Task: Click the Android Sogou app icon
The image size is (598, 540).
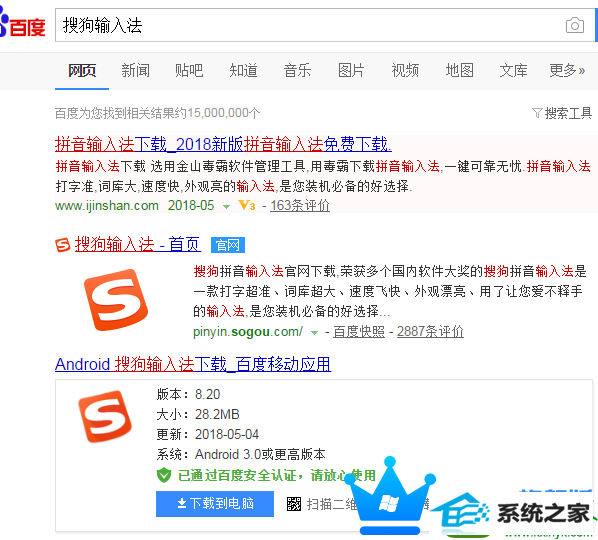Action: (105, 416)
